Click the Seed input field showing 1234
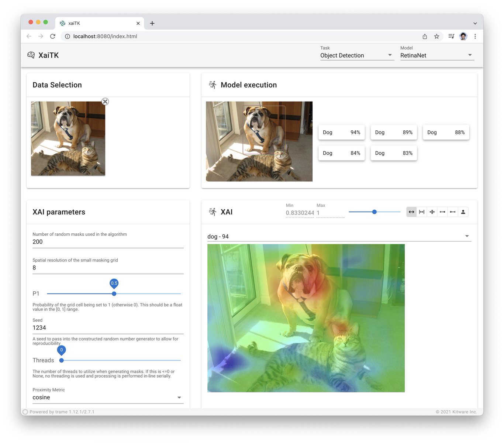 pos(107,327)
